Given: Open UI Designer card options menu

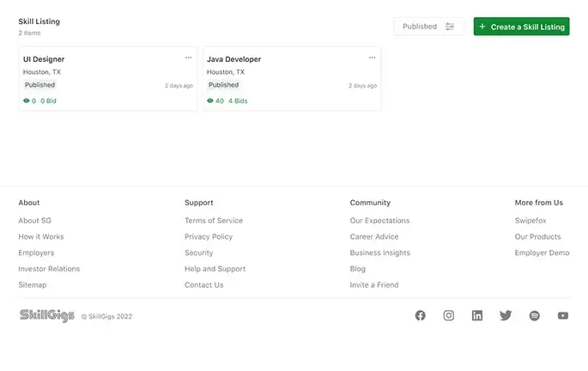Looking at the screenshot, I should point(188,58).
